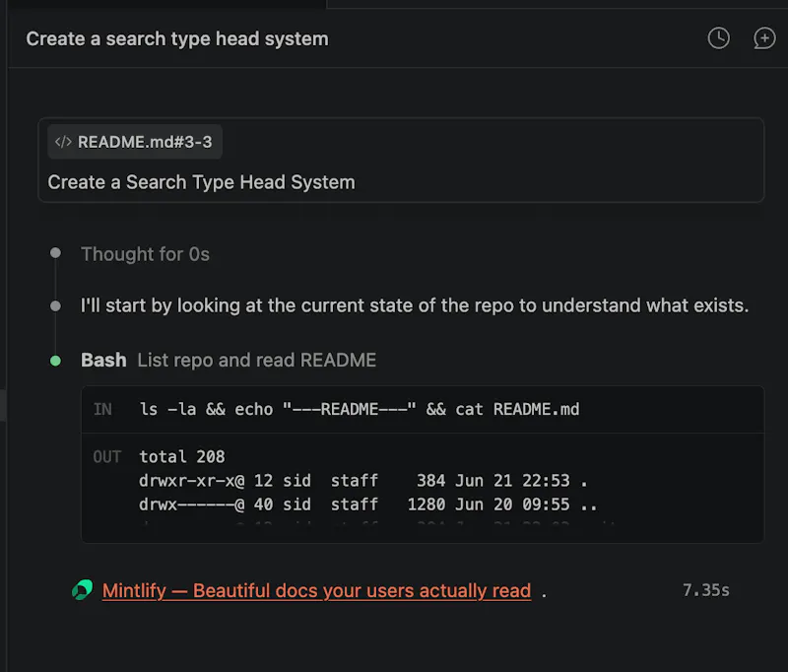Click the 'I'll start by looking' message text
788x672 pixels.
(x=415, y=305)
